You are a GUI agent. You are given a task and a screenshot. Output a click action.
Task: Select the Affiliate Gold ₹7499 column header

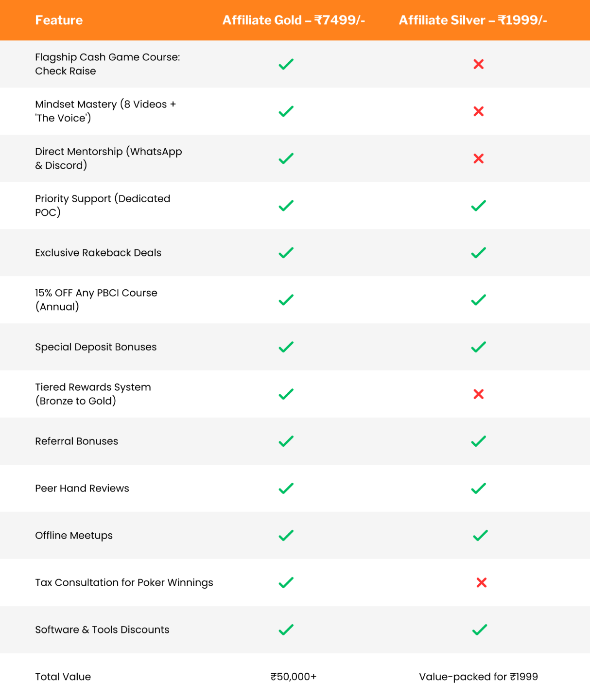(x=294, y=20)
